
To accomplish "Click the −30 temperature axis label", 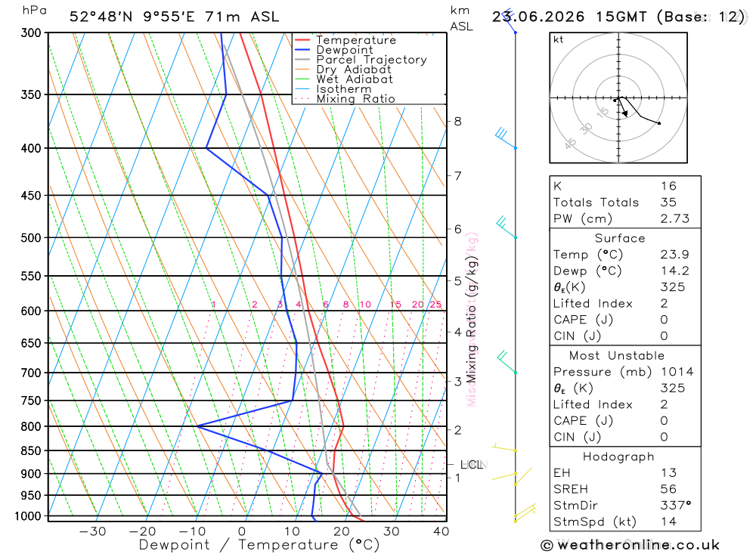I will click(x=92, y=531).
